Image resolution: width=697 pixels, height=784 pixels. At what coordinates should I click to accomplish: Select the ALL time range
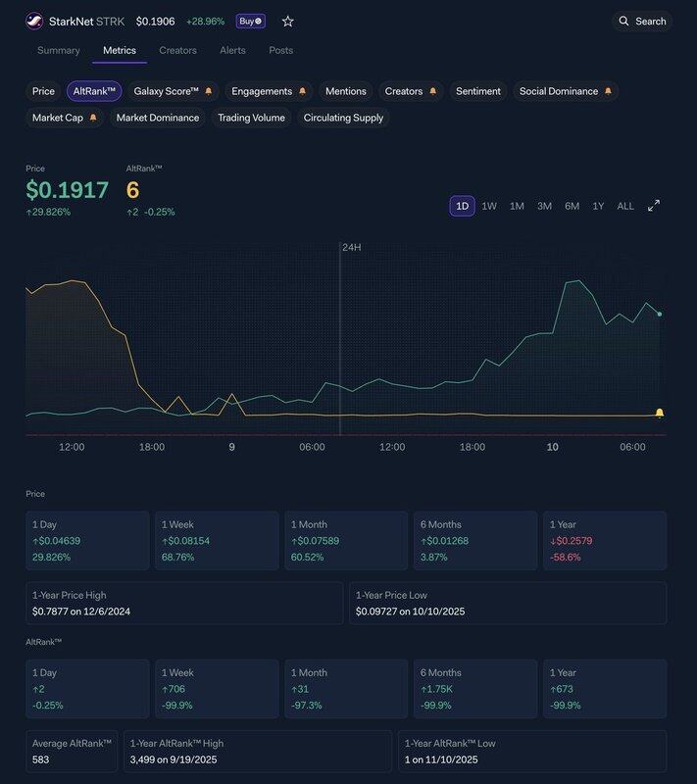(x=625, y=206)
